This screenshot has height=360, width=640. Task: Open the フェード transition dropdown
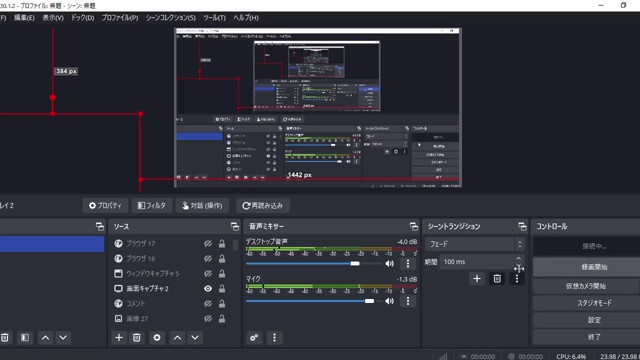(x=475, y=244)
